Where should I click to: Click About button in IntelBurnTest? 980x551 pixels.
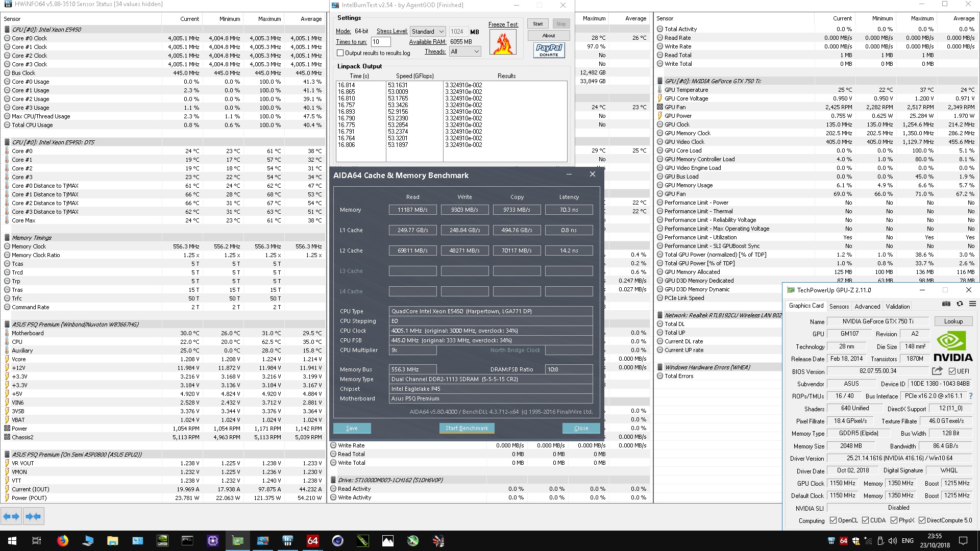tap(549, 36)
